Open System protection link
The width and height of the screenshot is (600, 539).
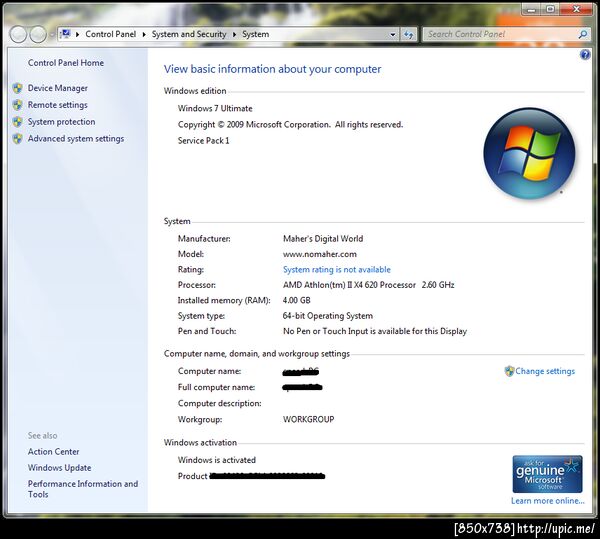tap(62, 122)
